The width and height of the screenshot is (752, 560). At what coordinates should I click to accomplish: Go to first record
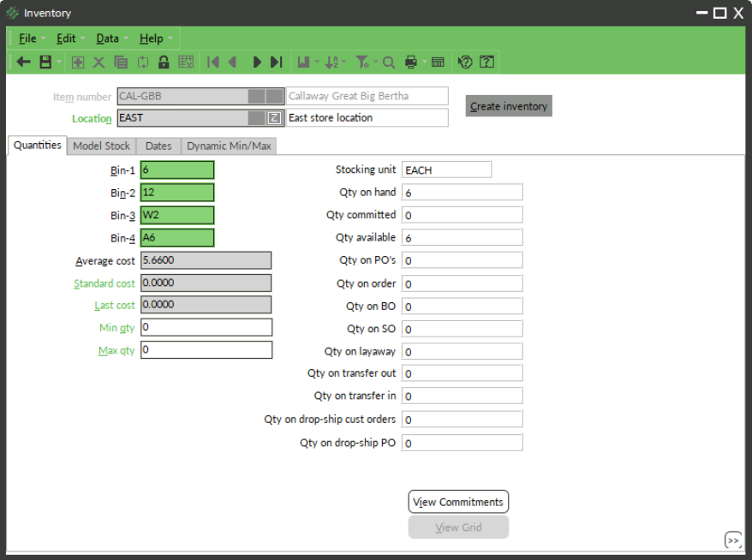click(x=213, y=62)
